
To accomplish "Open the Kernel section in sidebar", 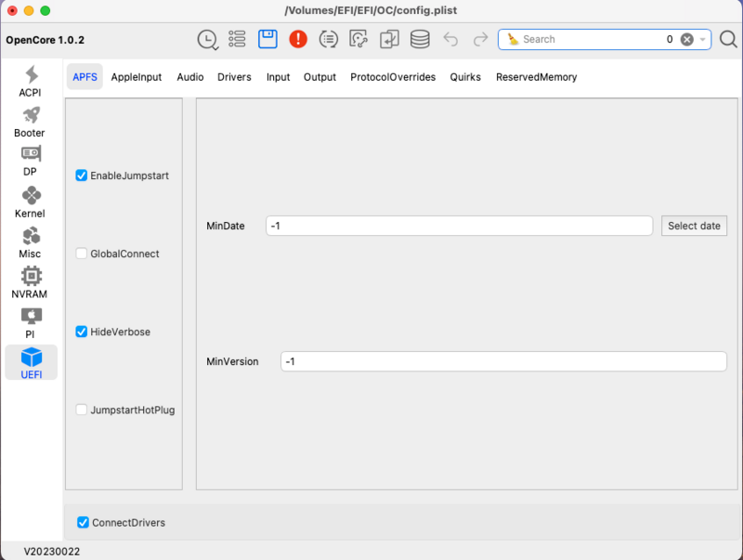I will pyautogui.click(x=31, y=202).
